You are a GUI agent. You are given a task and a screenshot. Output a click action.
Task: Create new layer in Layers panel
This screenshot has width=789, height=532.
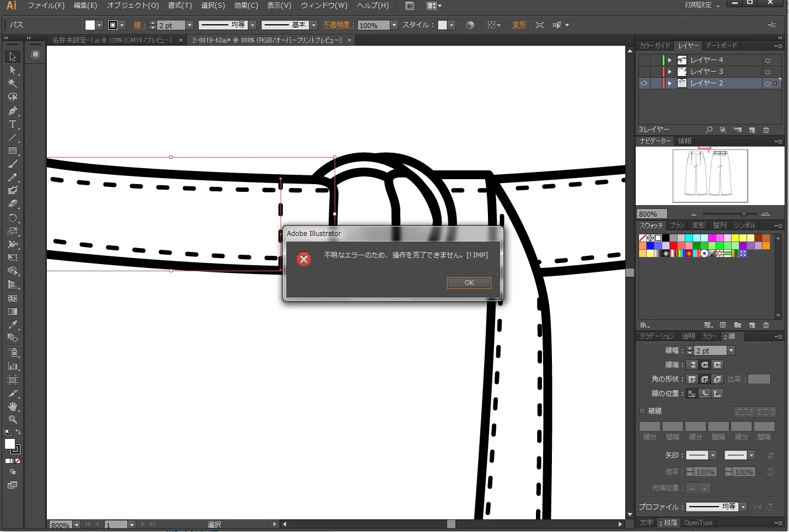click(752, 130)
